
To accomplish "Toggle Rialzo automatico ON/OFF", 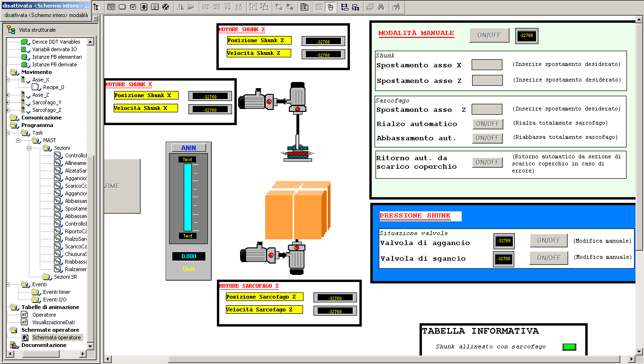I will tap(488, 124).
